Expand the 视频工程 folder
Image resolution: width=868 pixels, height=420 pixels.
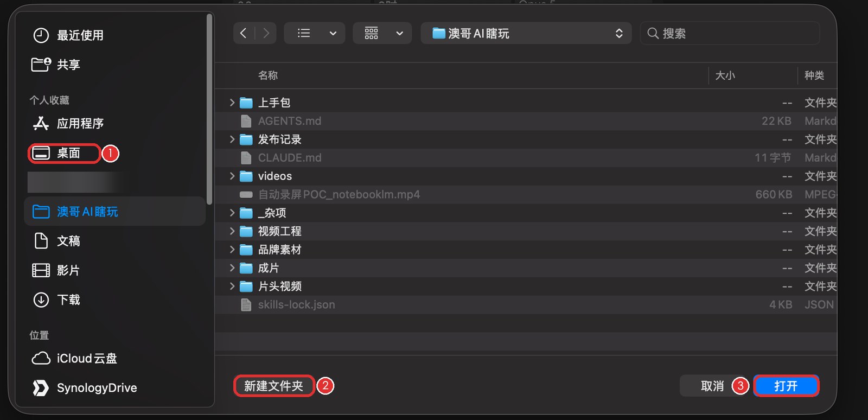tap(232, 231)
